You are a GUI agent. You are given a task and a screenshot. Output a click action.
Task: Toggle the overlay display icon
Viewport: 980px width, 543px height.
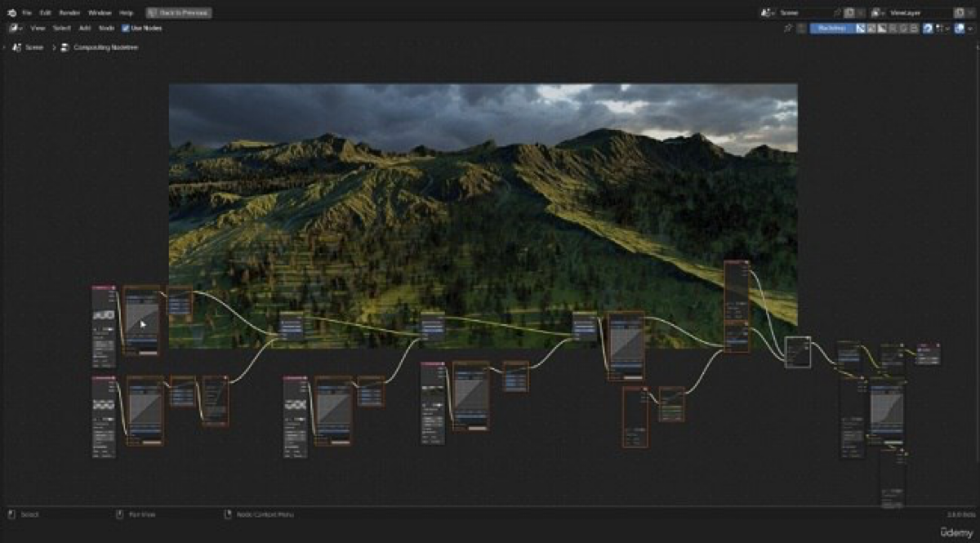(x=959, y=28)
